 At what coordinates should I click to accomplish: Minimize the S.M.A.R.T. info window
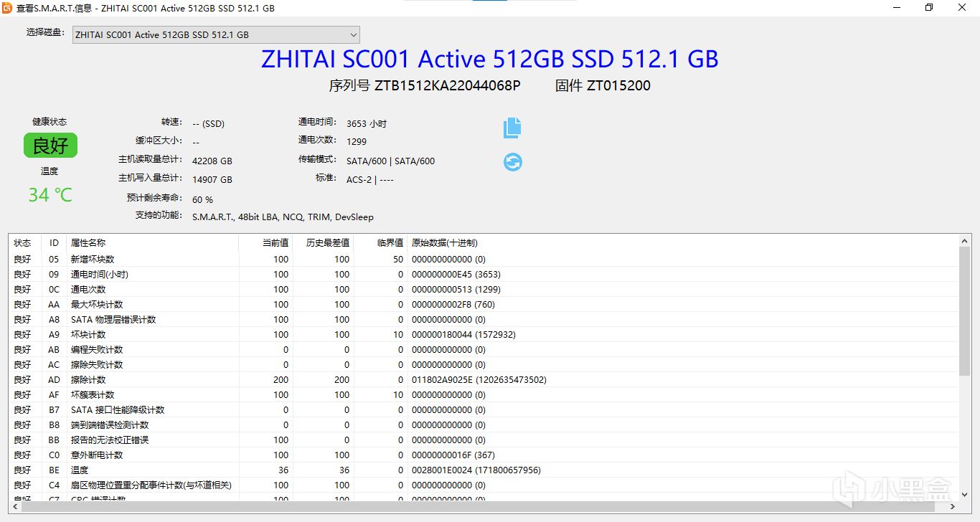895,8
